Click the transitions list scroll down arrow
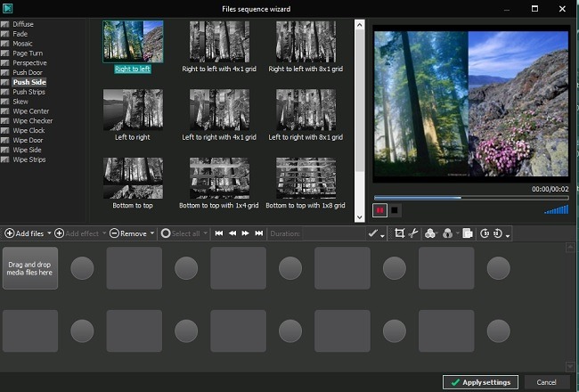 tap(359, 217)
